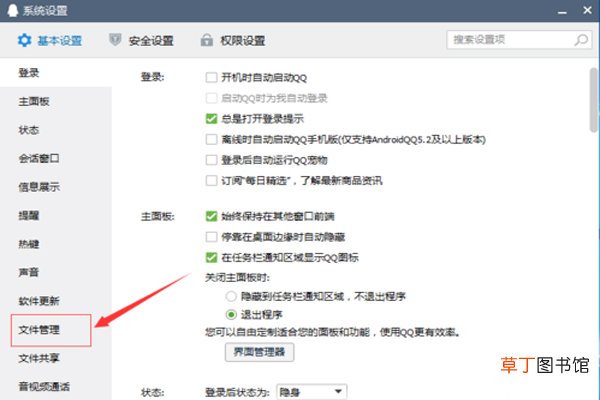
Task: Enable 登录后自动运行QQ宠物 checkbox
Action: pos(211,160)
